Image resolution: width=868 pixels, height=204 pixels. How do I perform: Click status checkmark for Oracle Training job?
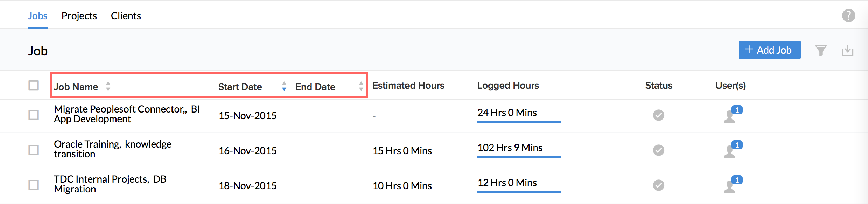(x=658, y=150)
